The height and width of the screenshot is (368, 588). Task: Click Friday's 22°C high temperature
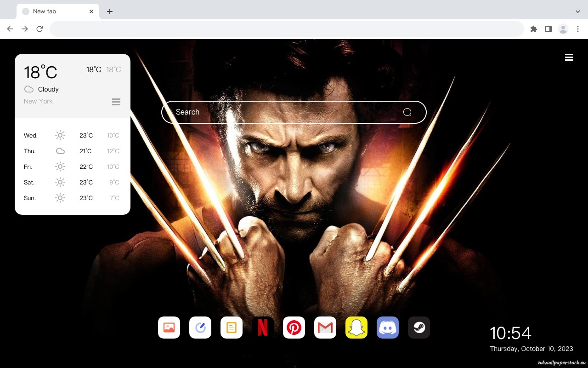pos(86,167)
